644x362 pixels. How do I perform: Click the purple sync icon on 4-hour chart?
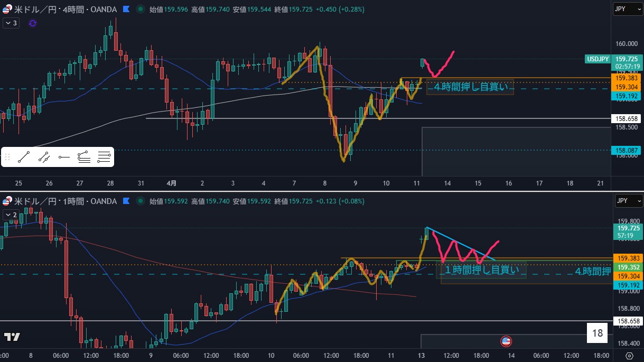tap(33, 23)
